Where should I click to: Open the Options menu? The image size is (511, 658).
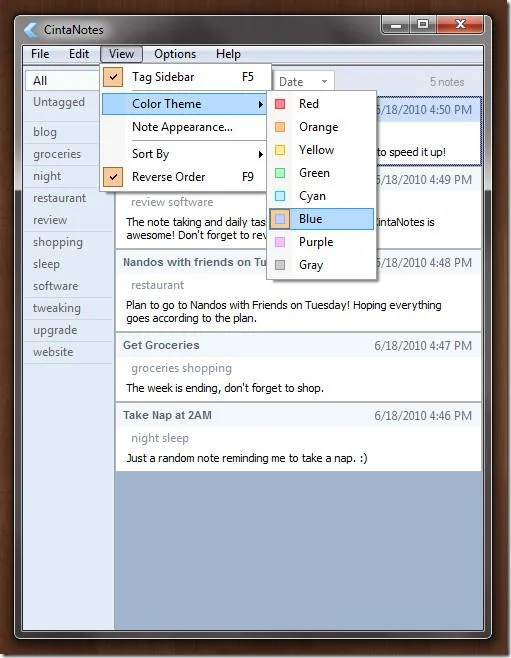point(175,54)
